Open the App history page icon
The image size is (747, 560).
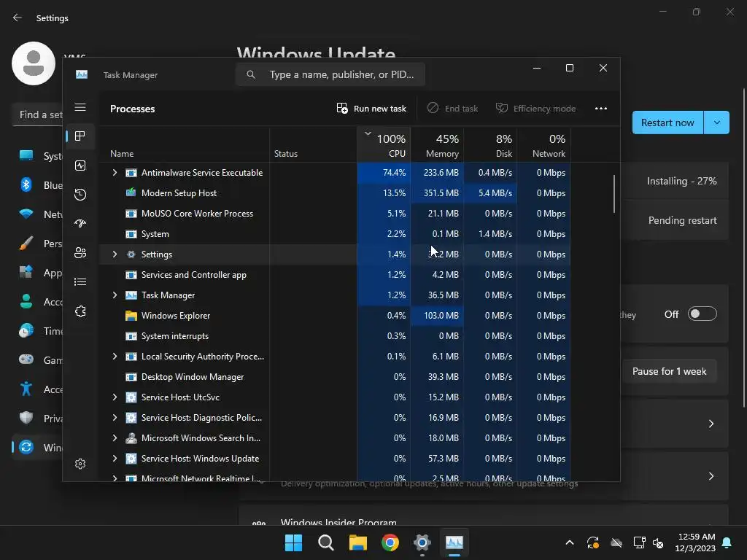tap(80, 194)
